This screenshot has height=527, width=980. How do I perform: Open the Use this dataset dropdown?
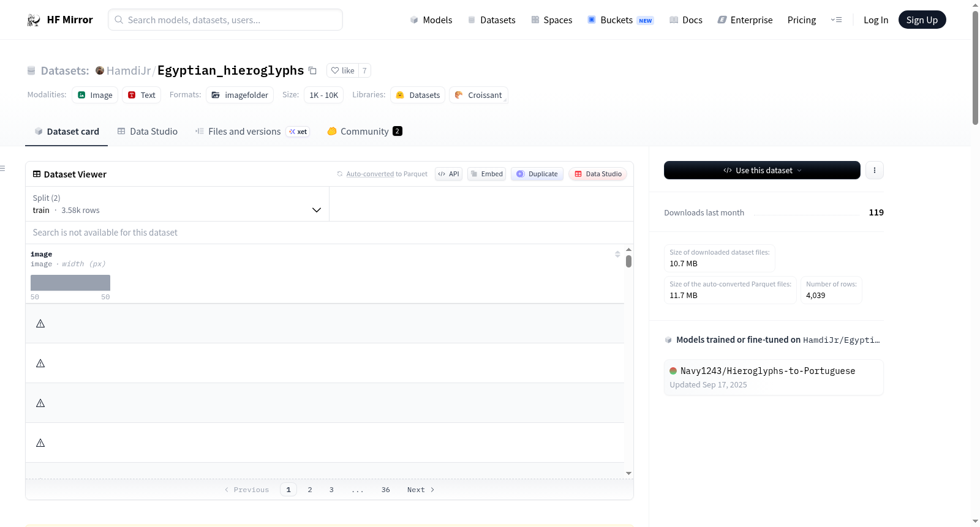coord(762,170)
